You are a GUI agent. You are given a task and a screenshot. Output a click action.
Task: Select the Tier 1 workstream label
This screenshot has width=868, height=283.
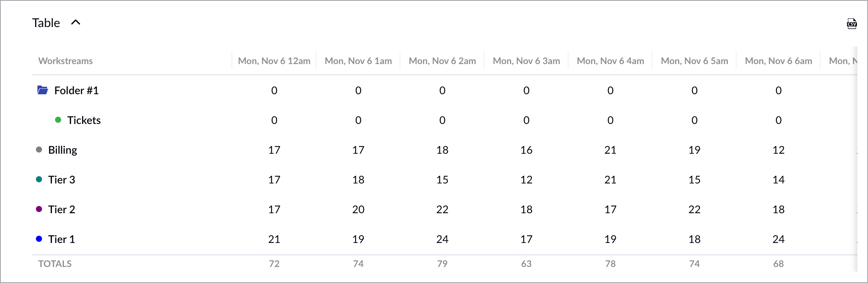coord(62,239)
